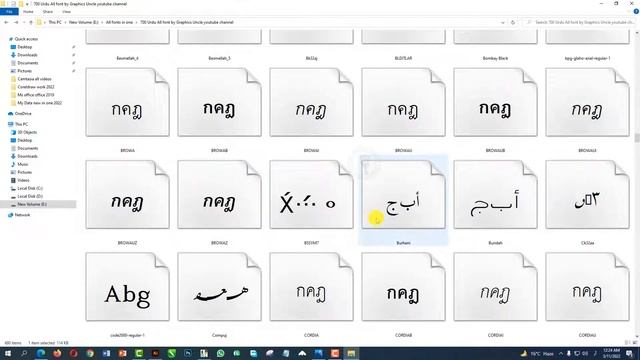Click the 700 Urdu All font breadcrumb segment

pos(187,22)
